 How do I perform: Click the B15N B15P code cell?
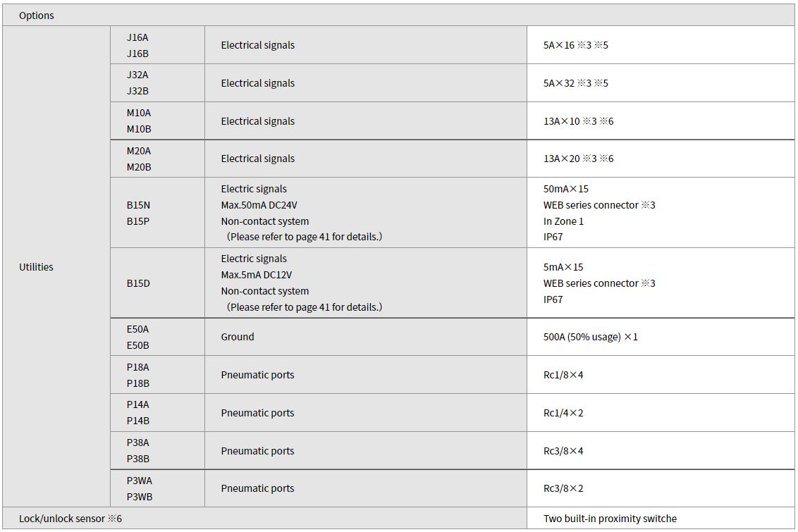click(x=157, y=213)
